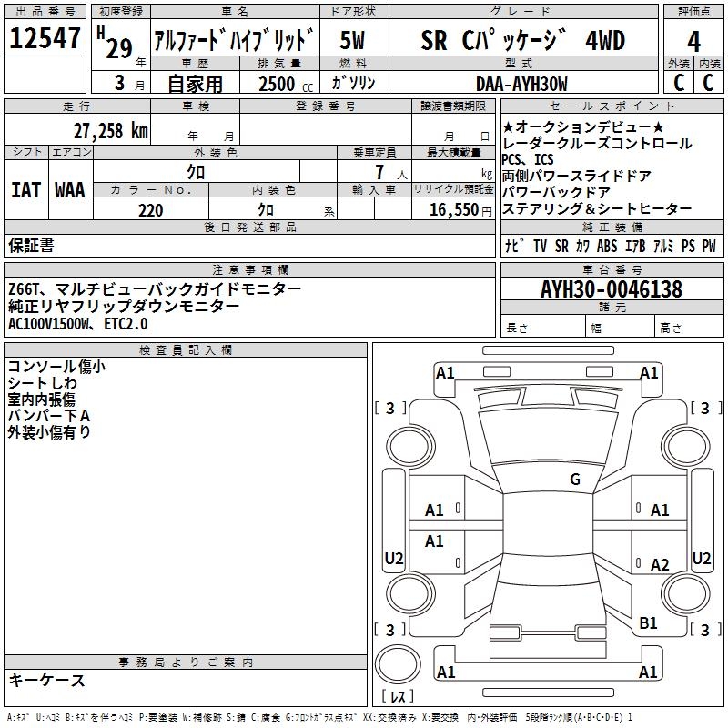
Task: Select note Z66T、マルチビューバックガイドモニター
Action: 155,289
